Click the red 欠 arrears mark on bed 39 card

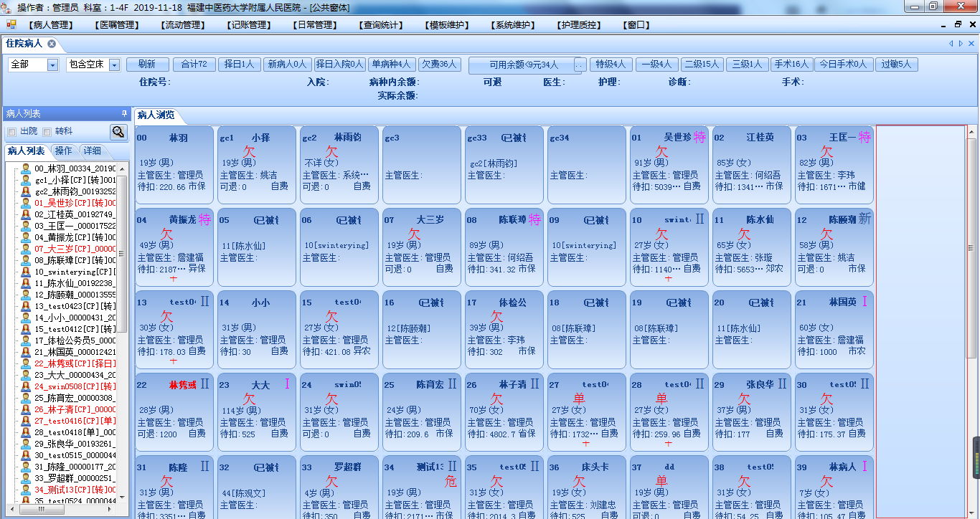(827, 481)
